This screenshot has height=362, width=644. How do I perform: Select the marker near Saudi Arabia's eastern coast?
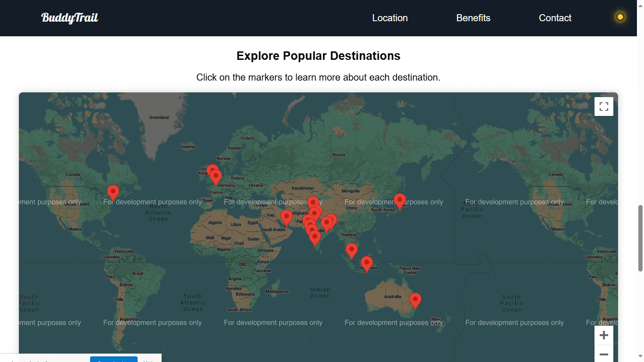(287, 218)
